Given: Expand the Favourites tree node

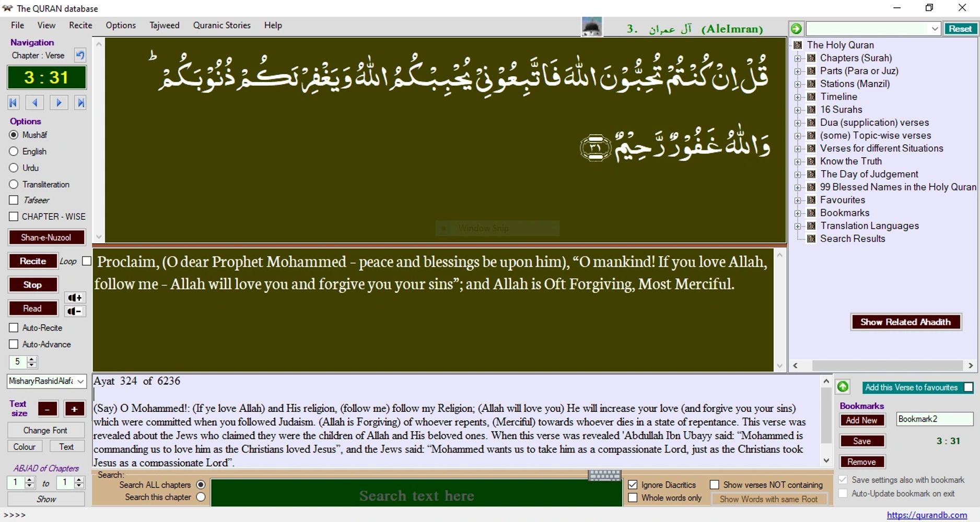Looking at the screenshot, I should [798, 200].
